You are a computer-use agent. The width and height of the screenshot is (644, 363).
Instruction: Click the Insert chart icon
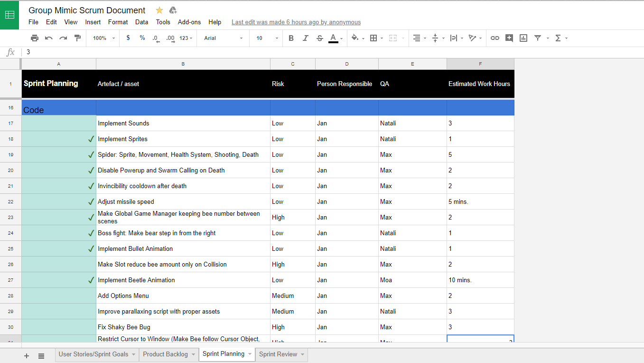click(523, 38)
